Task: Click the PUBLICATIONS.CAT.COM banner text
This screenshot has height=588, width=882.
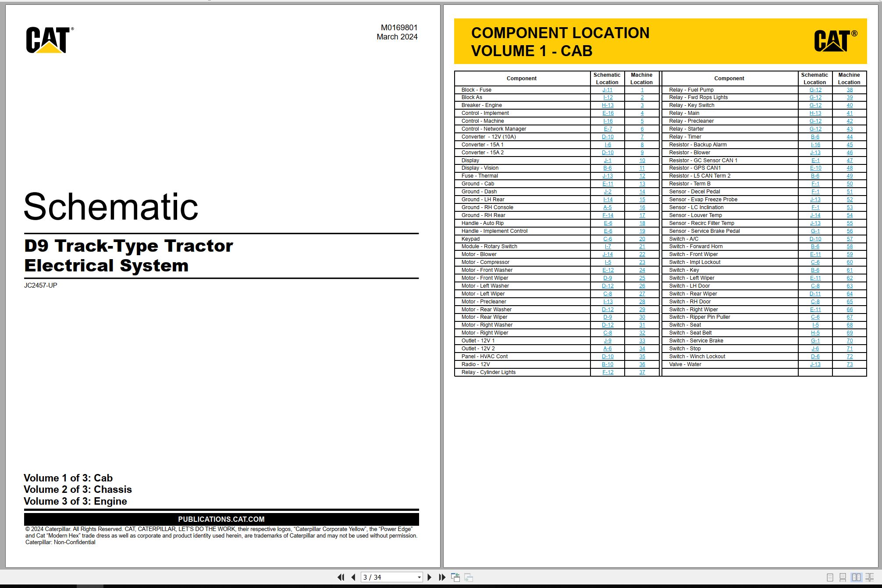Action: [x=221, y=519]
